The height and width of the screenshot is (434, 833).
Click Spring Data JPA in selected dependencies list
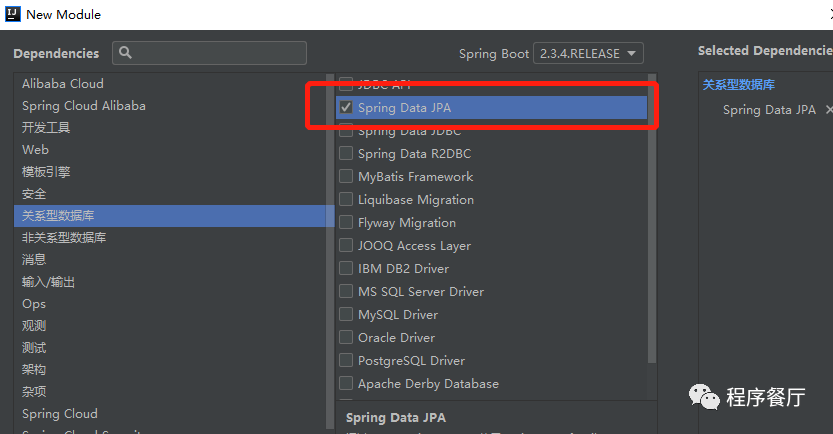coord(769,110)
